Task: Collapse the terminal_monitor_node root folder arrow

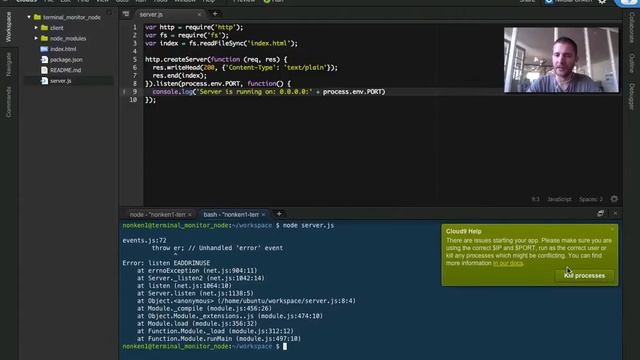Action: (x=29, y=17)
